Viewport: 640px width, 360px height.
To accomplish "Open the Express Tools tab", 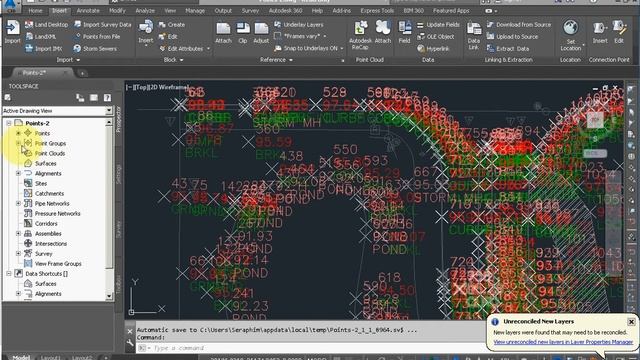I will coord(377,11).
